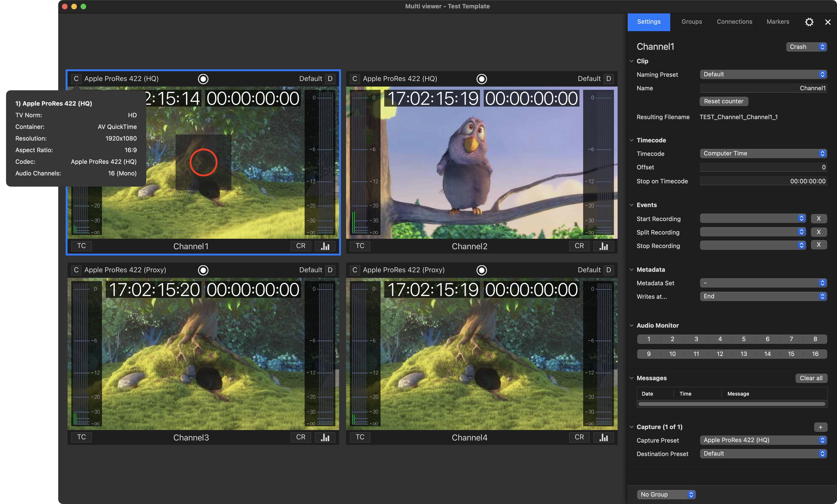
Task: Toggle TC button on Channel3
Action: click(x=81, y=437)
